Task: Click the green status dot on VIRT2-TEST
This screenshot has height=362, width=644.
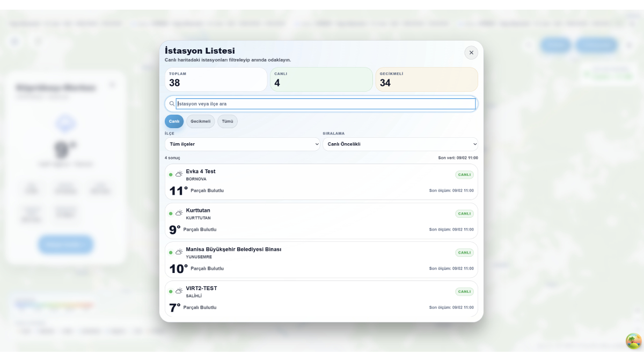Action: [171, 292]
